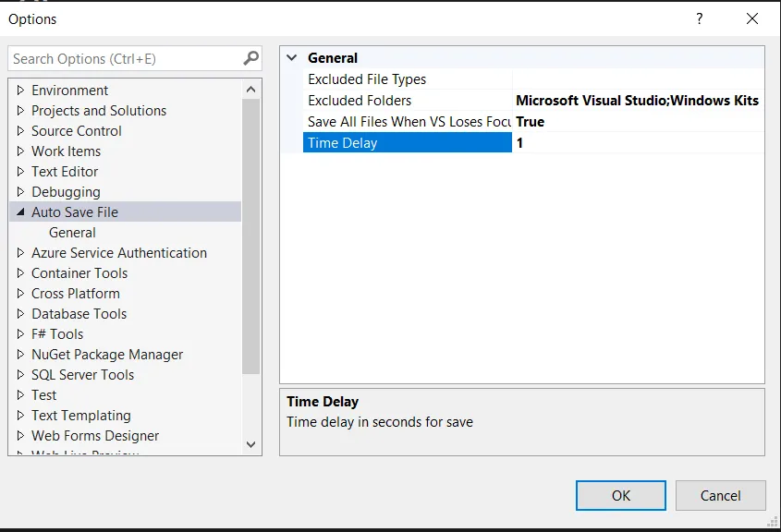
Task: Expand the Source Control node
Action: (x=20, y=131)
